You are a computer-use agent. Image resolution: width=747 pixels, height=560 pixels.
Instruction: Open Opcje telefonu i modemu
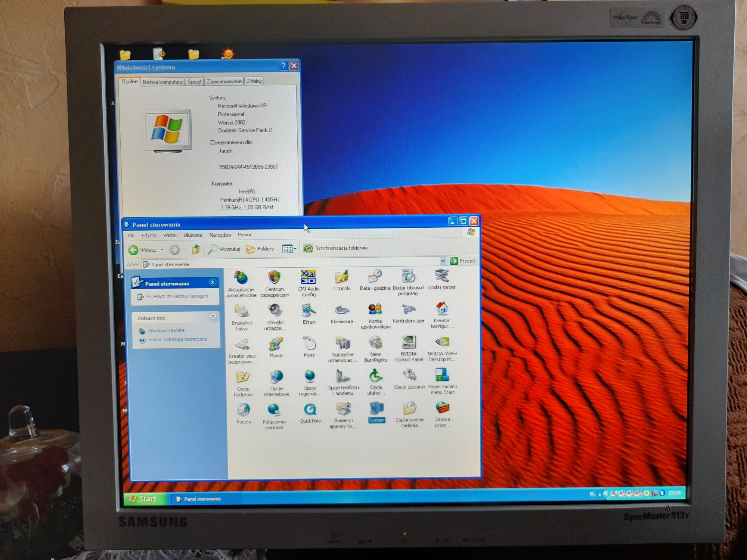(x=343, y=382)
